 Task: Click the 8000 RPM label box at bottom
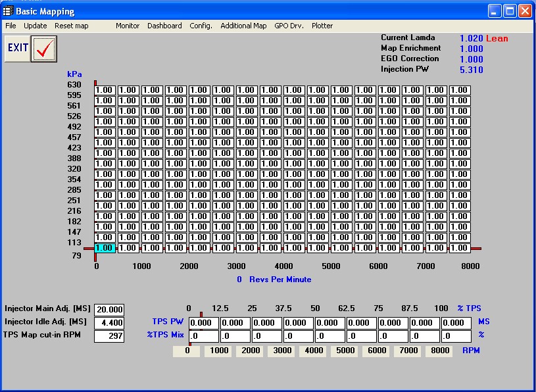pos(439,351)
